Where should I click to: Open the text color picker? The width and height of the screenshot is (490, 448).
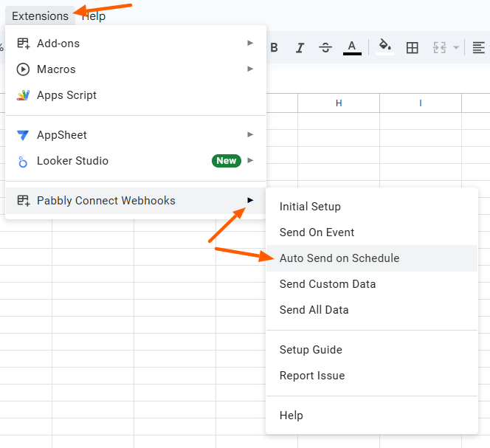coord(352,48)
